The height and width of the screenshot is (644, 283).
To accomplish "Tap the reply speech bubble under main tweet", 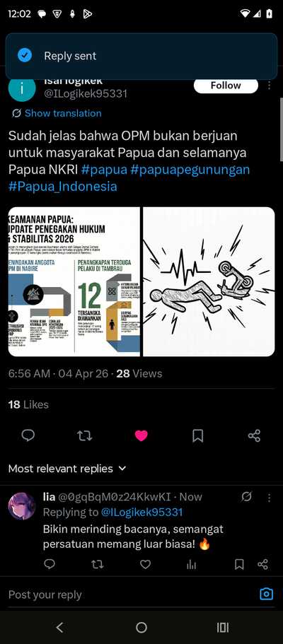I will pyautogui.click(x=28, y=435).
